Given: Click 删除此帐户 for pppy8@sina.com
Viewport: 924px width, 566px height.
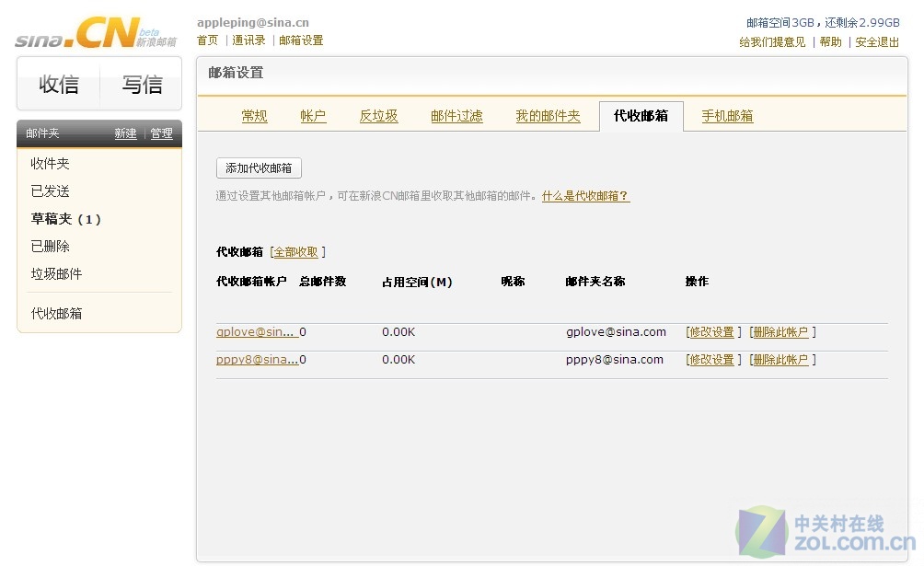Looking at the screenshot, I should pos(781,360).
